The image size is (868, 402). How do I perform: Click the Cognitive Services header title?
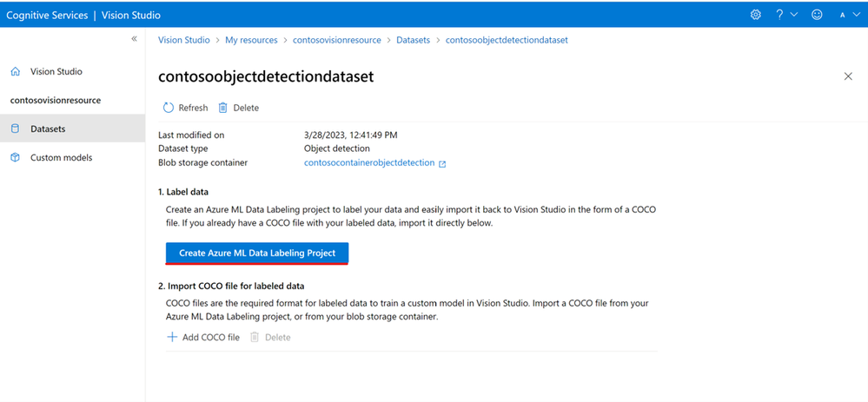coord(47,15)
